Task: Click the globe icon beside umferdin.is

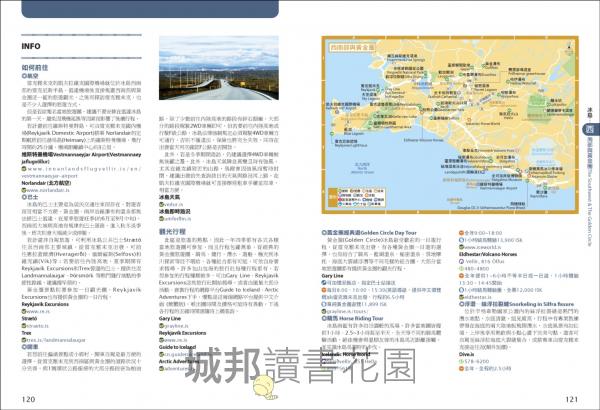Action: coord(161,219)
